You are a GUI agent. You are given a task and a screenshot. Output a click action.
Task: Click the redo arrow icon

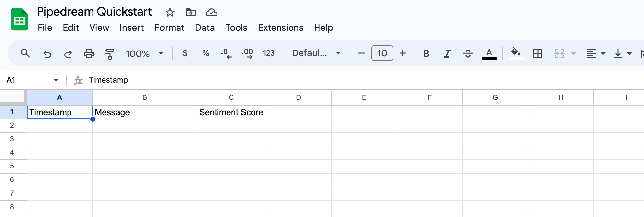[68, 53]
